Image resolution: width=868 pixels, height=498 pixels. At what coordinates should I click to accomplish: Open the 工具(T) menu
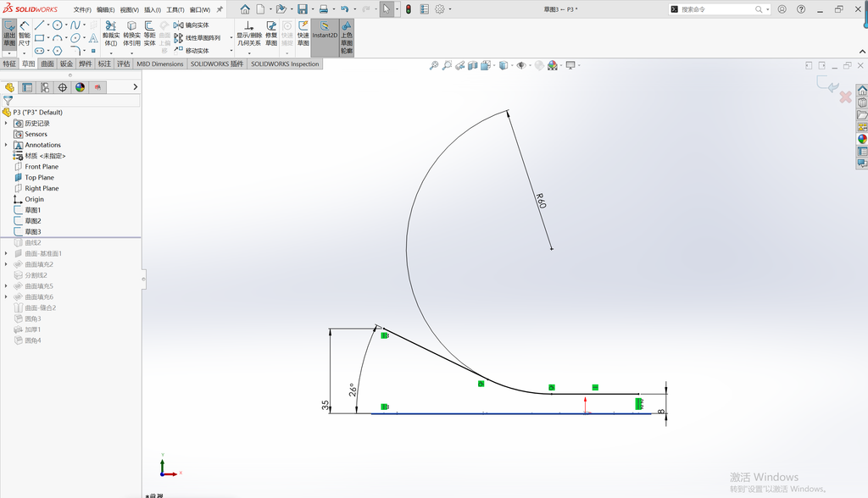[175, 10]
